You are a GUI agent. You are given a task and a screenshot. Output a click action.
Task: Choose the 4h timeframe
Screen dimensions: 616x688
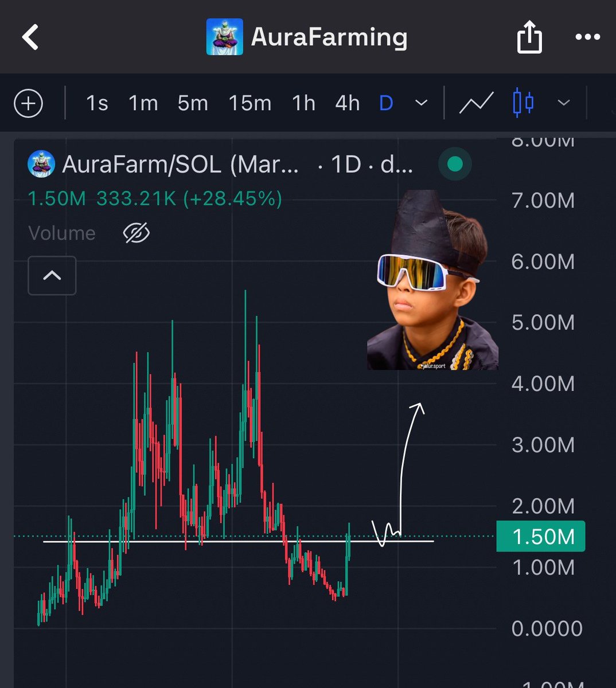pos(348,103)
